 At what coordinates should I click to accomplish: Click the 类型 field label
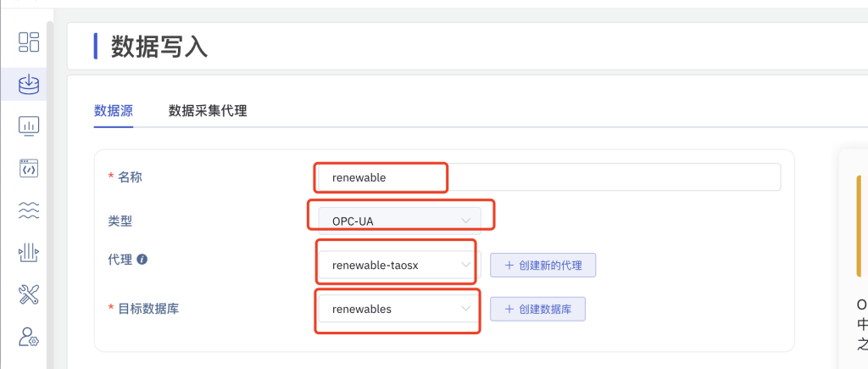click(x=120, y=221)
